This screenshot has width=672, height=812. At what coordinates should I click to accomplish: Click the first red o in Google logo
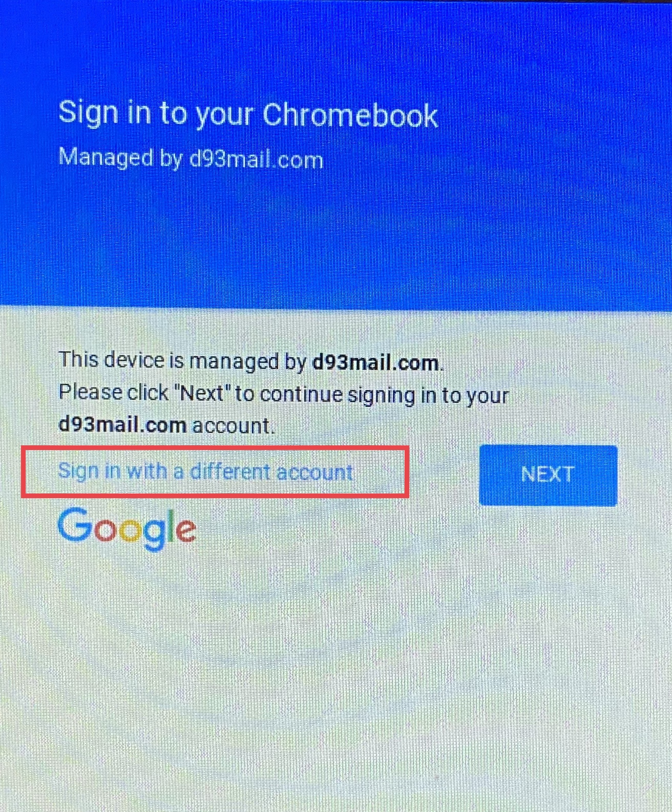pos(106,529)
